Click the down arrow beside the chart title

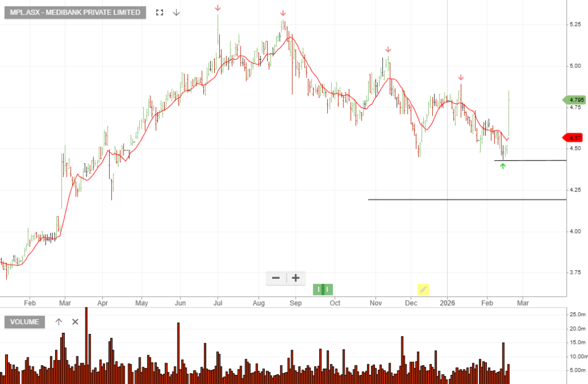click(x=176, y=13)
